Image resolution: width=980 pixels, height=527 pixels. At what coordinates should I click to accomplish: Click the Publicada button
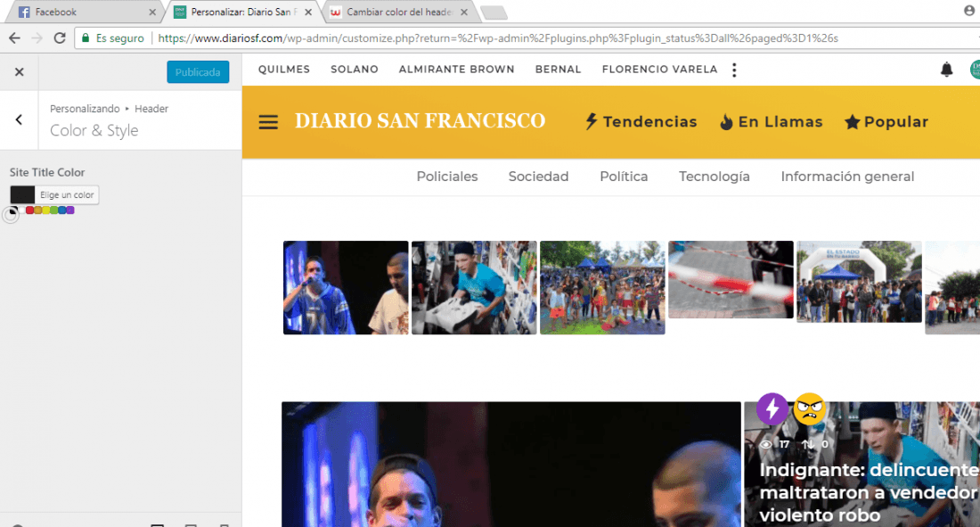pyautogui.click(x=198, y=72)
